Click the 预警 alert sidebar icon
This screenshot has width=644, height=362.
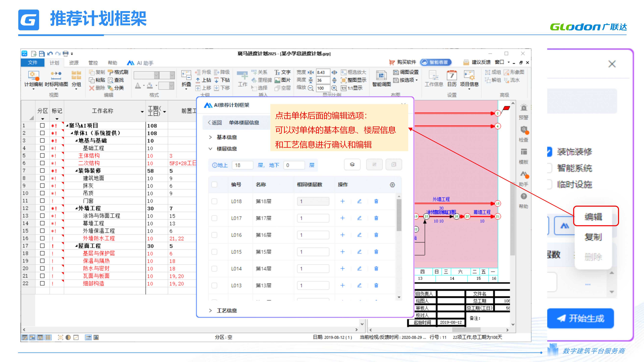(523, 112)
